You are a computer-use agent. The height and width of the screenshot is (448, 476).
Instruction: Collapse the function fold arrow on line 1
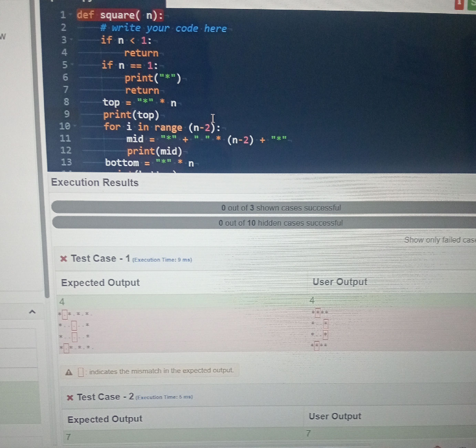pyautogui.click(x=70, y=14)
